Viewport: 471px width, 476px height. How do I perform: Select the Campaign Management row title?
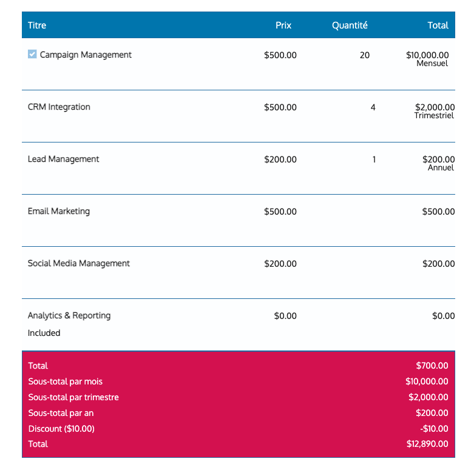[x=86, y=55]
